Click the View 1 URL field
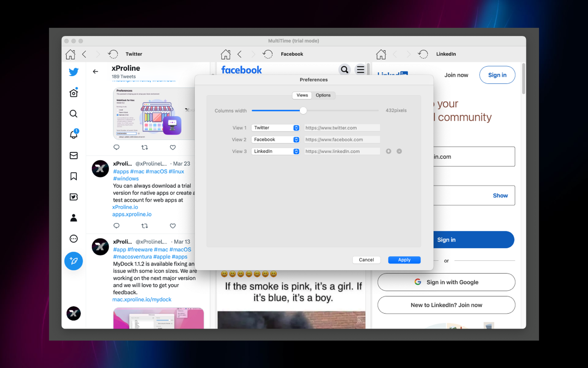Viewport: 588px width, 368px height. pos(342,128)
